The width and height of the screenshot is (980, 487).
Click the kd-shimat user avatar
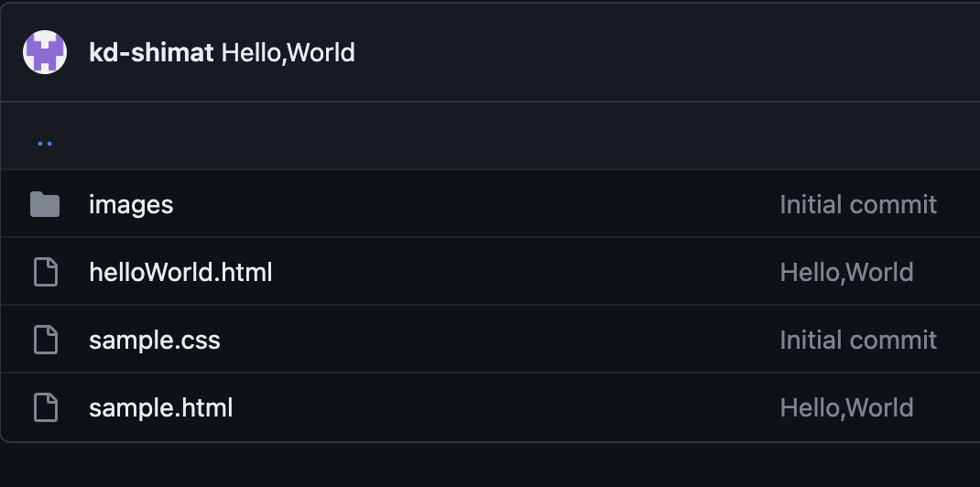pos(45,52)
